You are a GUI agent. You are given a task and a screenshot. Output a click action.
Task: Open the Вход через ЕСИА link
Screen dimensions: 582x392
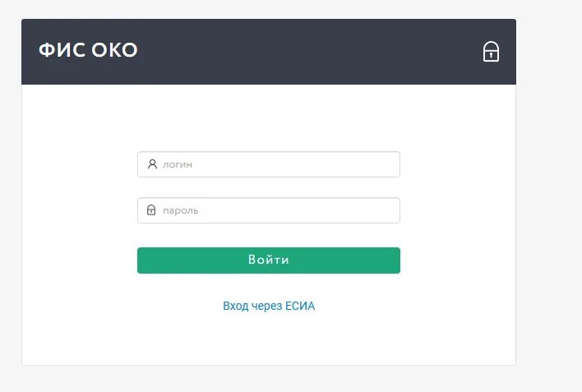pyautogui.click(x=269, y=306)
